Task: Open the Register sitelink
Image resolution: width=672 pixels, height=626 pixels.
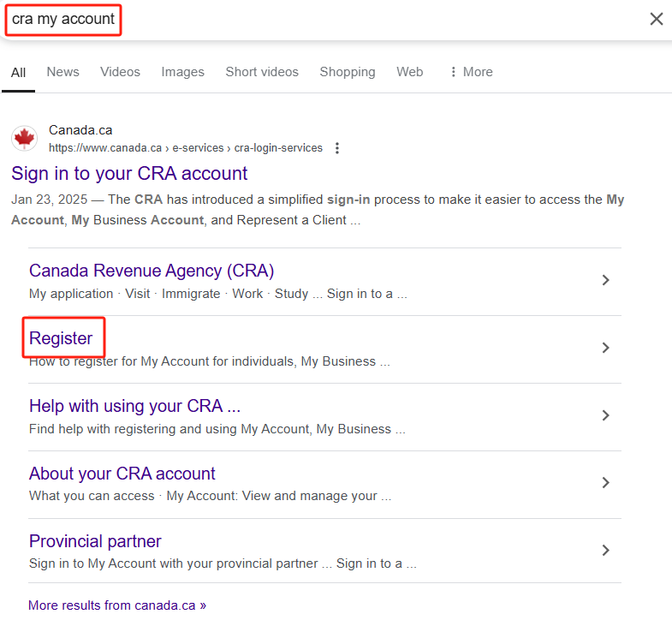Action: point(61,338)
